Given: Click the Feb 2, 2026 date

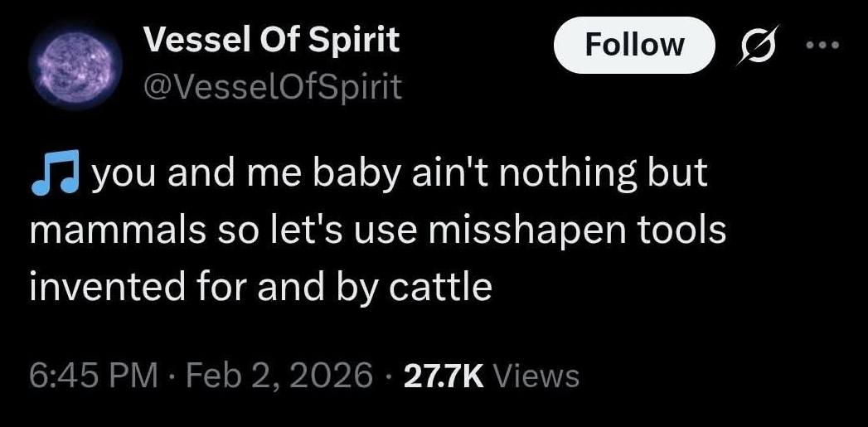Looking at the screenshot, I should click(x=279, y=375).
